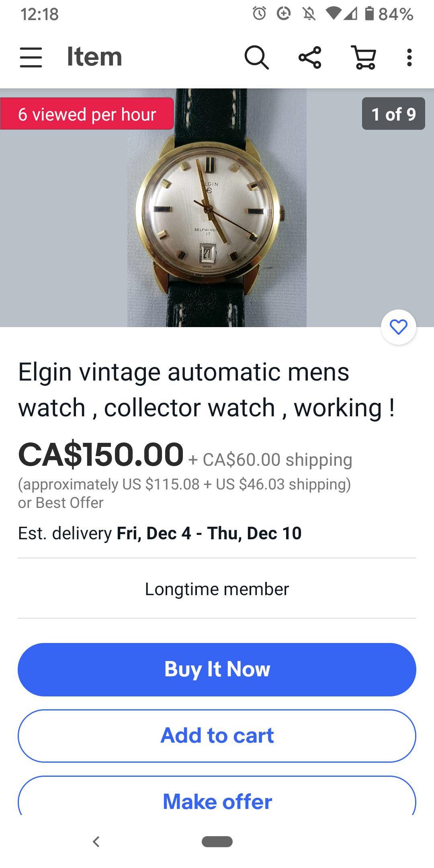Tap the estimated delivery date line
Viewport: 434px width, 868px height.
tap(160, 533)
